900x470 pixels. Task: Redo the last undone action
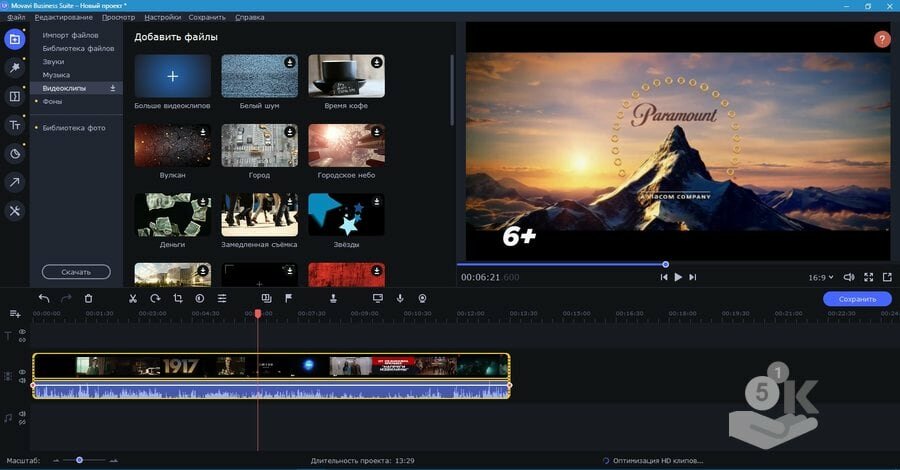click(66, 298)
